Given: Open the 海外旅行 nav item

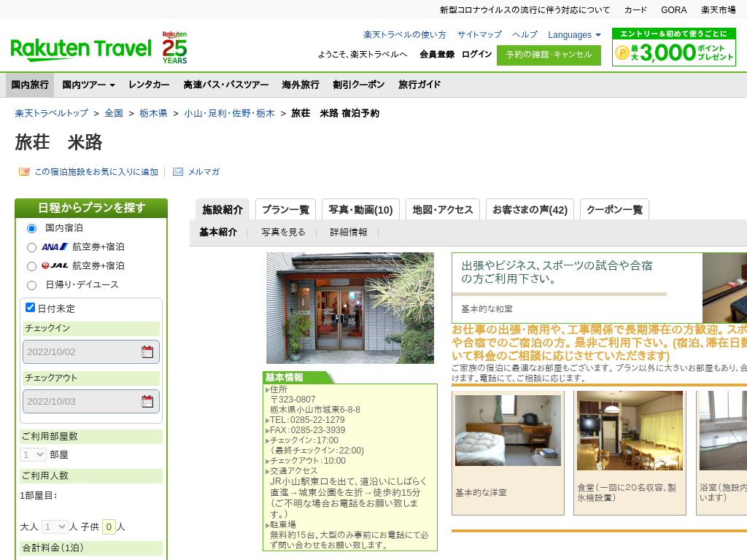Looking at the screenshot, I should [300, 85].
